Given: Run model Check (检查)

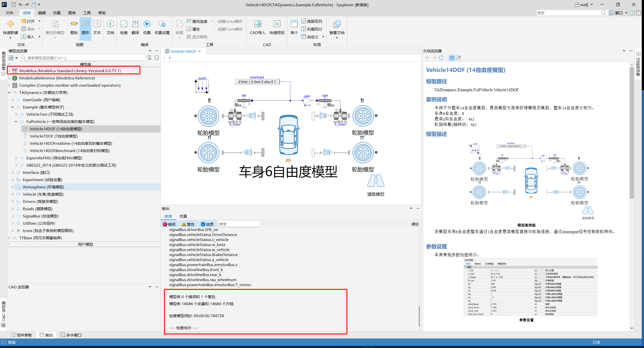Looking at the screenshot, I should coord(124,28).
